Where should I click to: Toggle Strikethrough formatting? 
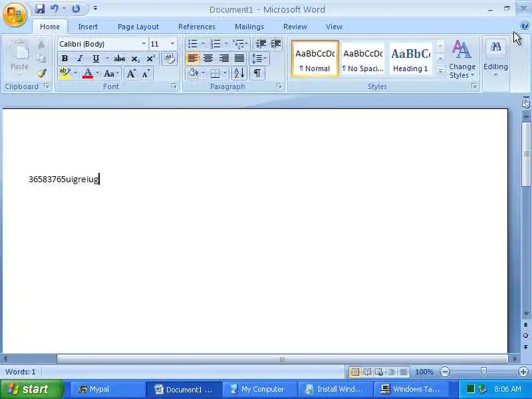120,59
